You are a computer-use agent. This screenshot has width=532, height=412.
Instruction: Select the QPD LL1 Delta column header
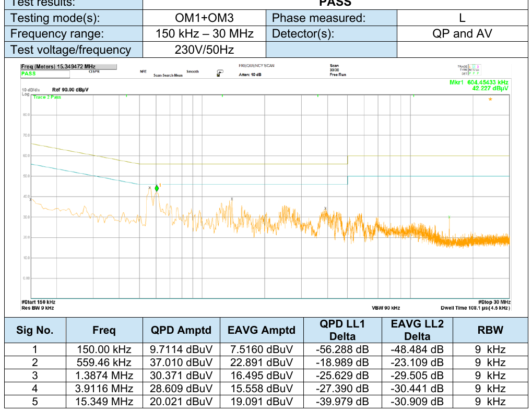point(342,330)
